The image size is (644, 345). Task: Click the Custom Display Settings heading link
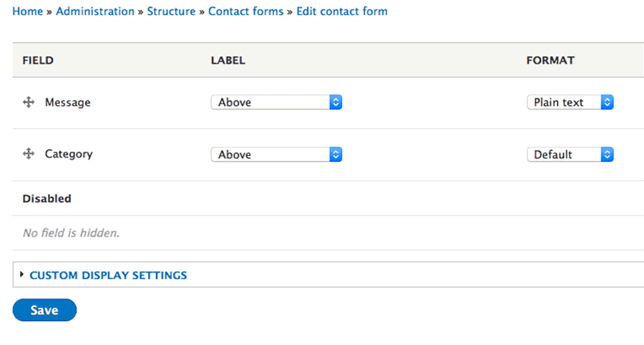click(108, 275)
